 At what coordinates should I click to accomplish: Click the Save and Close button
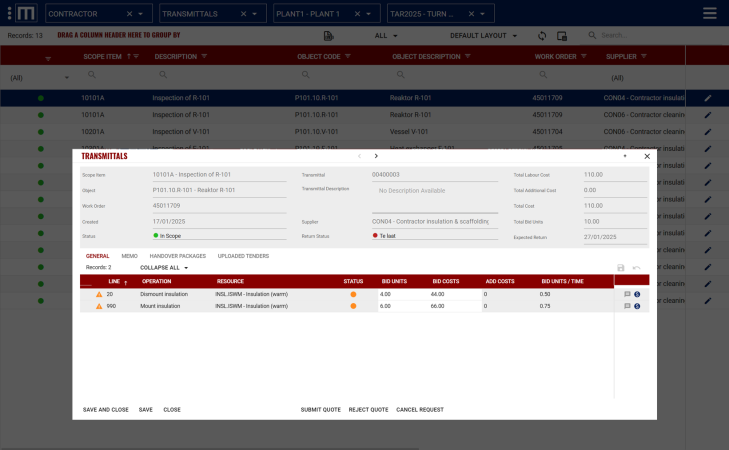coord(105,409)
